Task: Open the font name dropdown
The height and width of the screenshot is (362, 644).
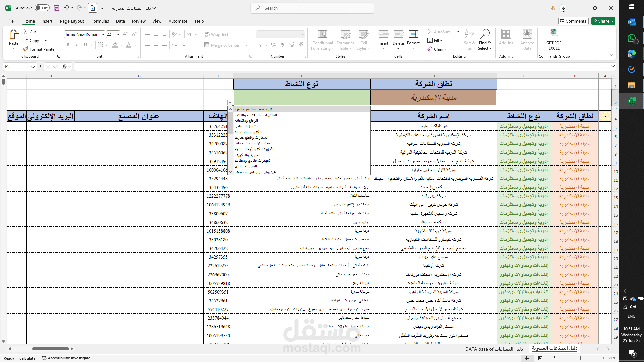Action: [x=103, y=34]
